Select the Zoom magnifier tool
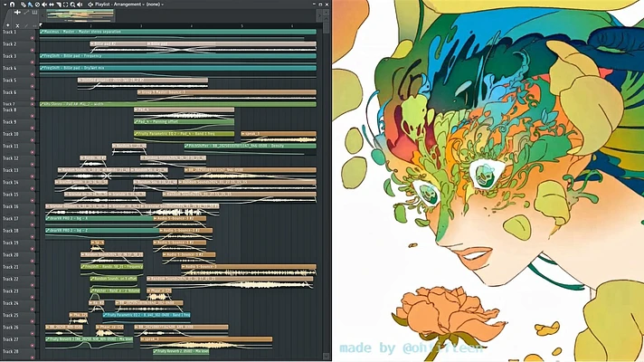 pyautogui.click(x=72, y=5)
